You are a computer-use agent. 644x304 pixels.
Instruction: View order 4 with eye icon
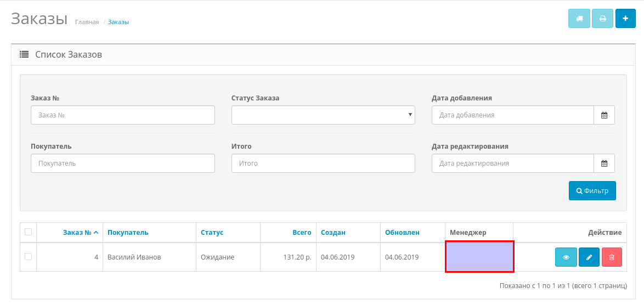coord(566,257)
